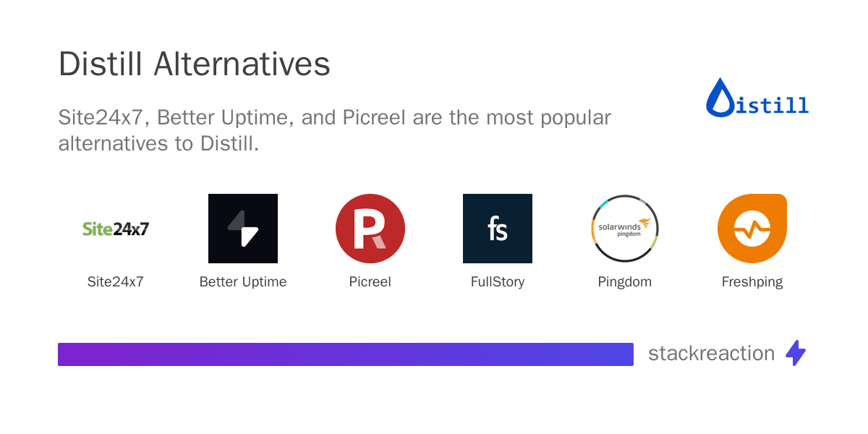
Task: Click the 'istill' wordmark text
Action: pyautogui.click(x=773, y=106)
